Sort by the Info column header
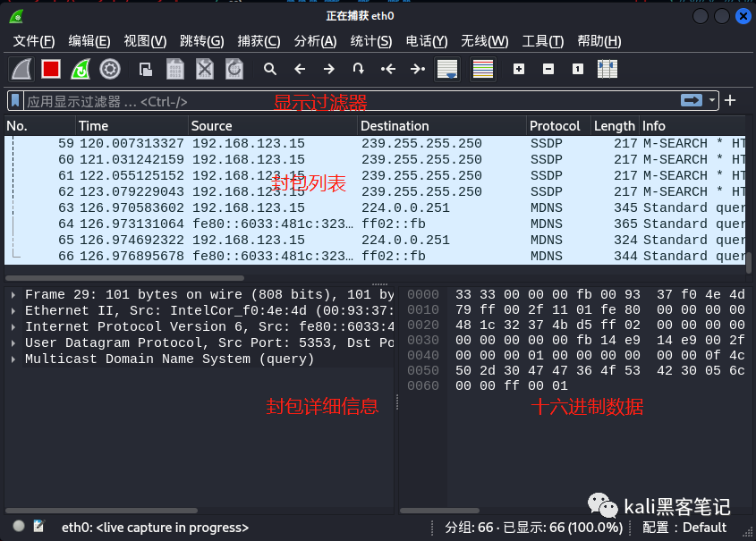This screenshot has width=756, height=541. [x=692, y=126]
